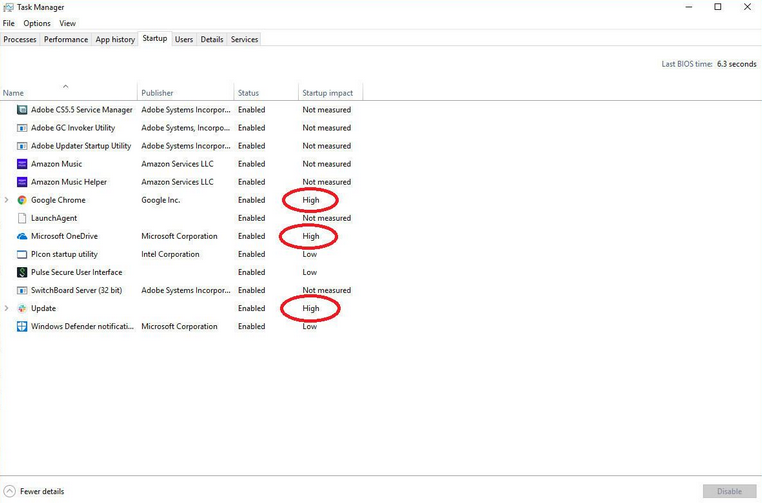Select the Startup tab
Screen dimensions: 762x503
(155, 38)
